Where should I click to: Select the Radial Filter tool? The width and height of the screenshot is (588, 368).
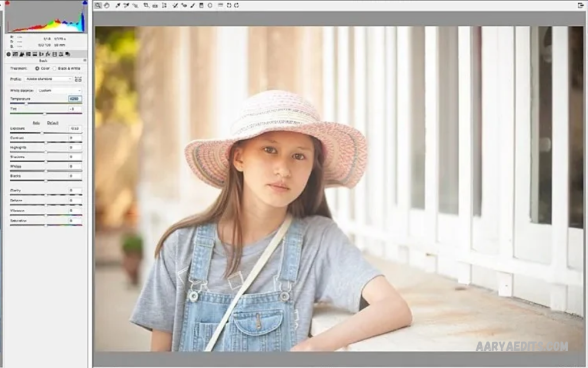tap(210, 5)
